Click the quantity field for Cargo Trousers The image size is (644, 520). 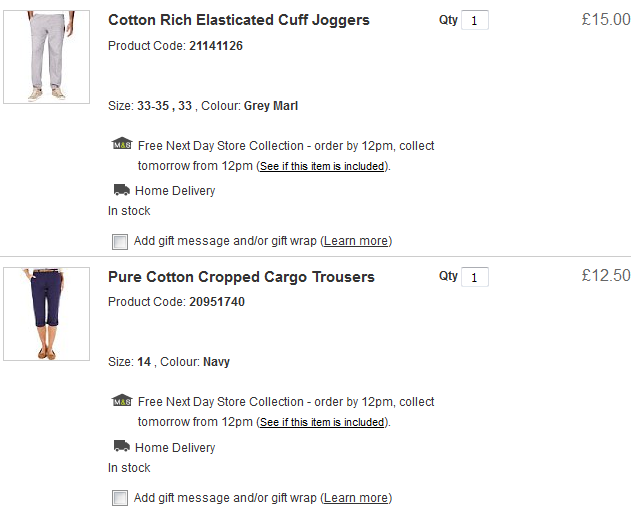[474, 277]
